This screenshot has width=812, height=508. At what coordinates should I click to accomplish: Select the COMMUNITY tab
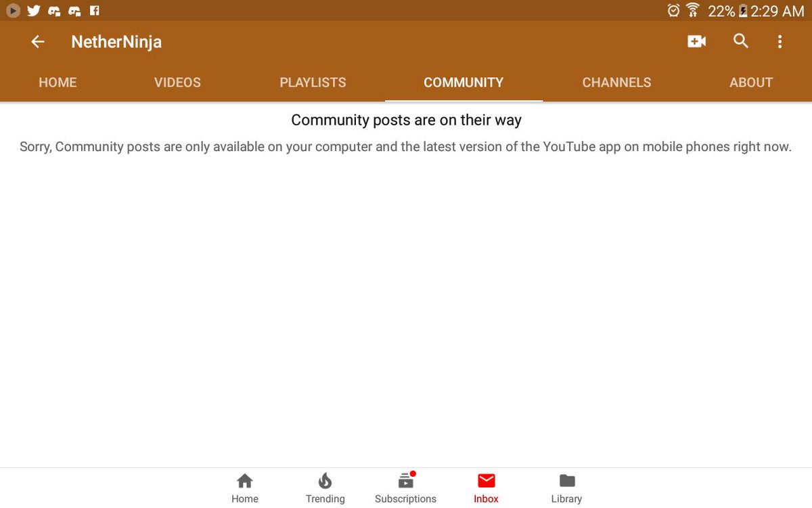464,83
